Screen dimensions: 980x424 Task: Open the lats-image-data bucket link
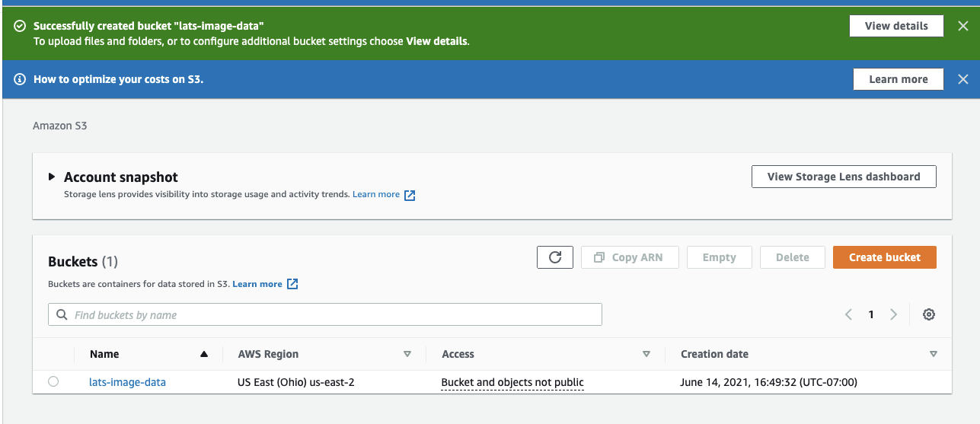127,382
